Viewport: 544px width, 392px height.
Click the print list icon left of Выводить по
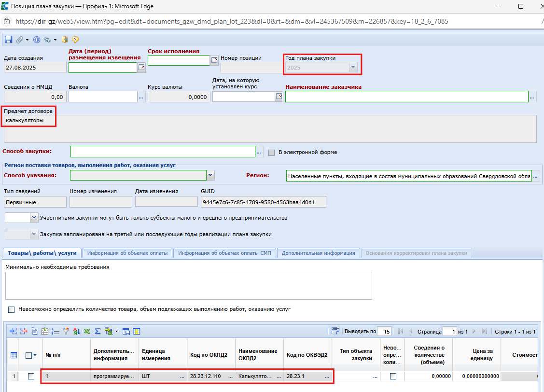(335, 331)
